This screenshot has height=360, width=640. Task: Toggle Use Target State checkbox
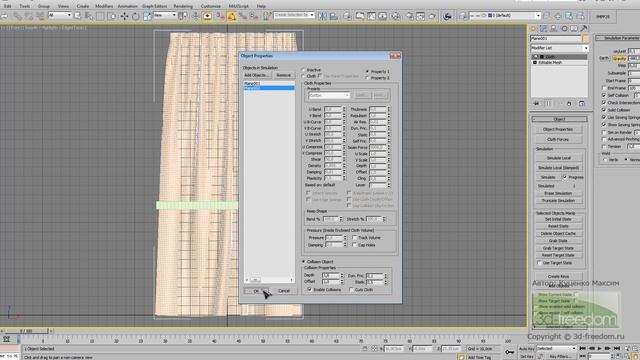coord(539,263)
